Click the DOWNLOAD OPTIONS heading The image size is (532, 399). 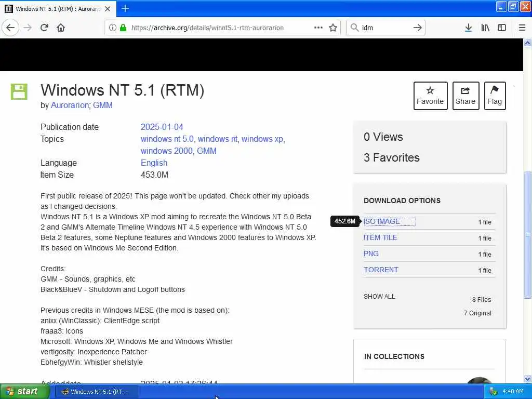point(402,201)
